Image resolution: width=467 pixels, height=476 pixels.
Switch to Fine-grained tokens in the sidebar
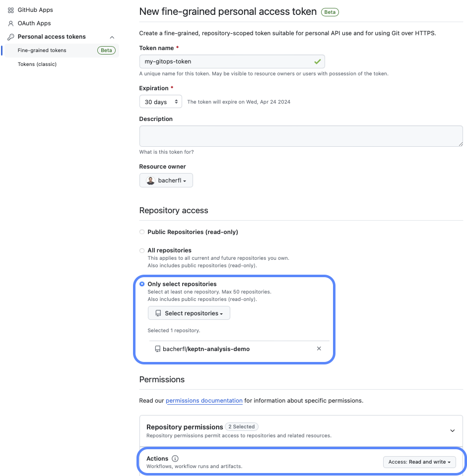42,50
